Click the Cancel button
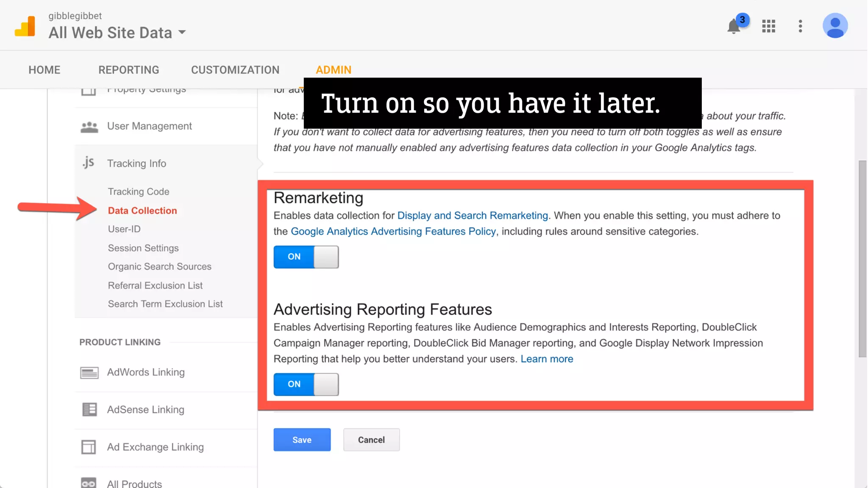868x488 pixels. (371, 440)
